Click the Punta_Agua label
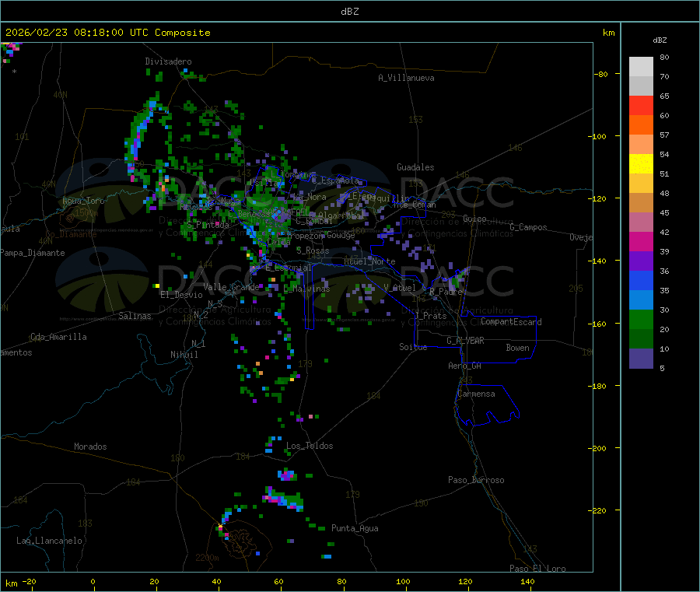This screenshot has width=700, height=592. (355, 528)
